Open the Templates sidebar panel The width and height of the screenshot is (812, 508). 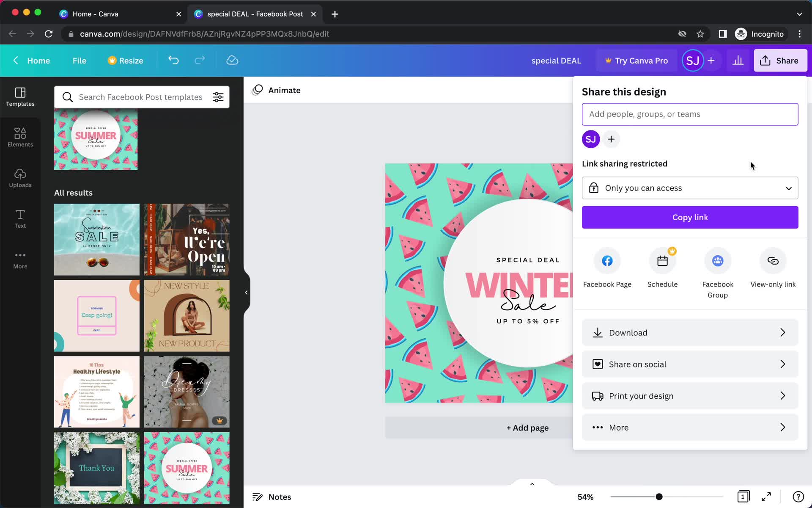click(20, 97)
